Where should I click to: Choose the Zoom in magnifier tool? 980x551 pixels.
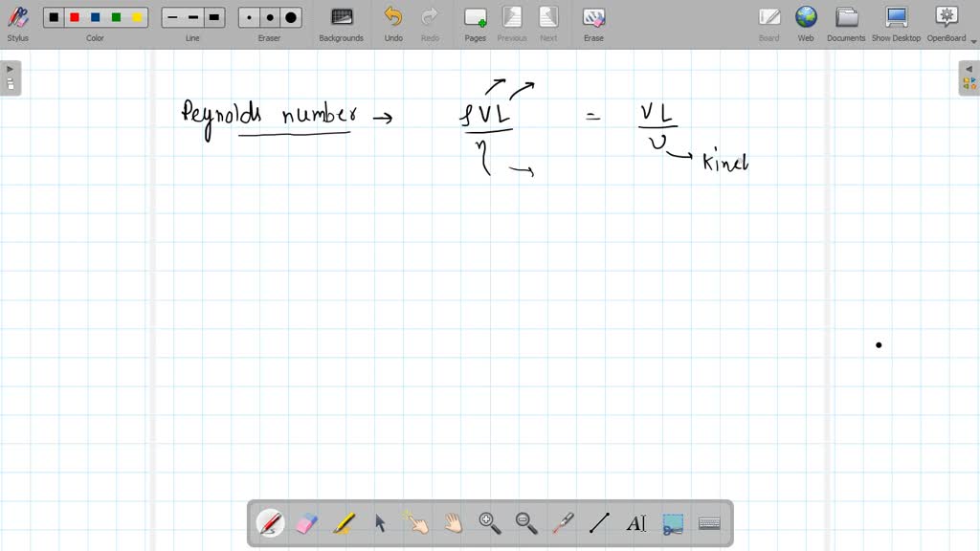489,523
